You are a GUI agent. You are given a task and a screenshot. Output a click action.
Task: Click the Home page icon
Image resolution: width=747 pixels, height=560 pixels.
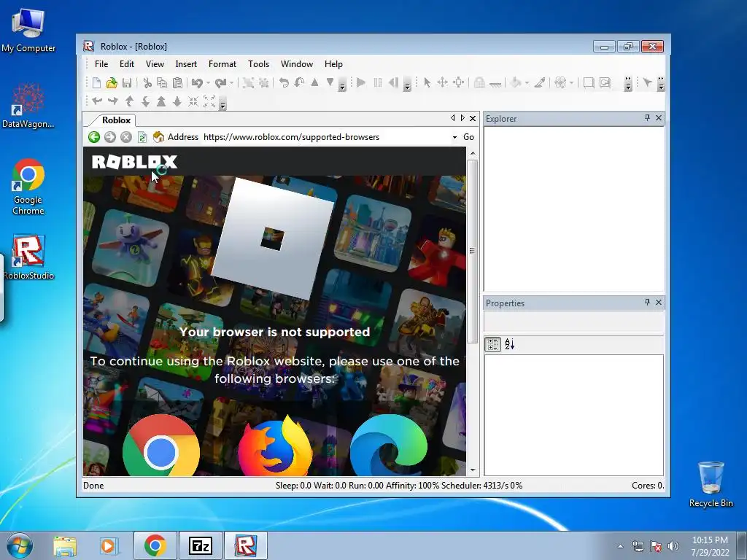coord(158,137)
